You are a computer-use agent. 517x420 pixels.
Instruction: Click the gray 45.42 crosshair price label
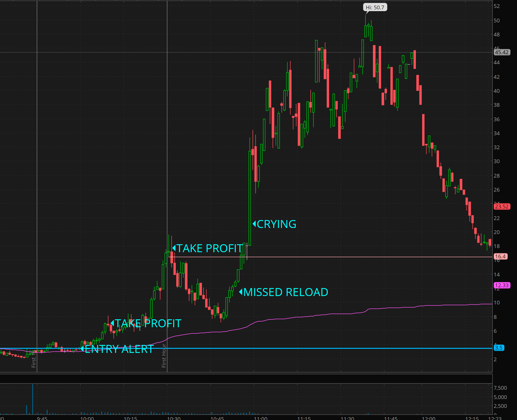coord(502,52)
